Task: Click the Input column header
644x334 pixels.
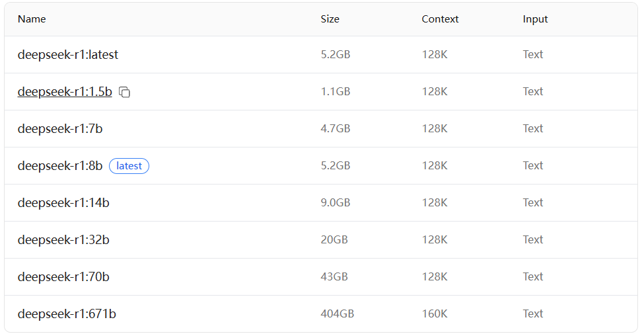Action: 535,19
